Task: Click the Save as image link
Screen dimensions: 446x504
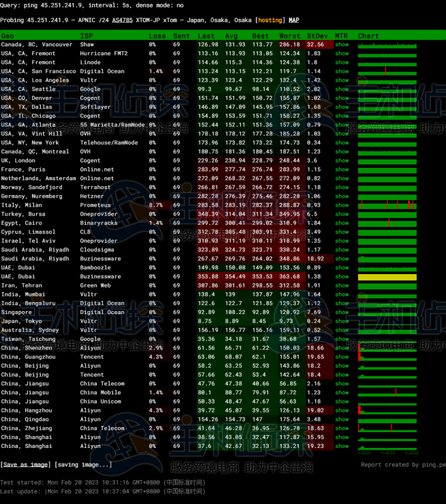Action: pos(25,465)
